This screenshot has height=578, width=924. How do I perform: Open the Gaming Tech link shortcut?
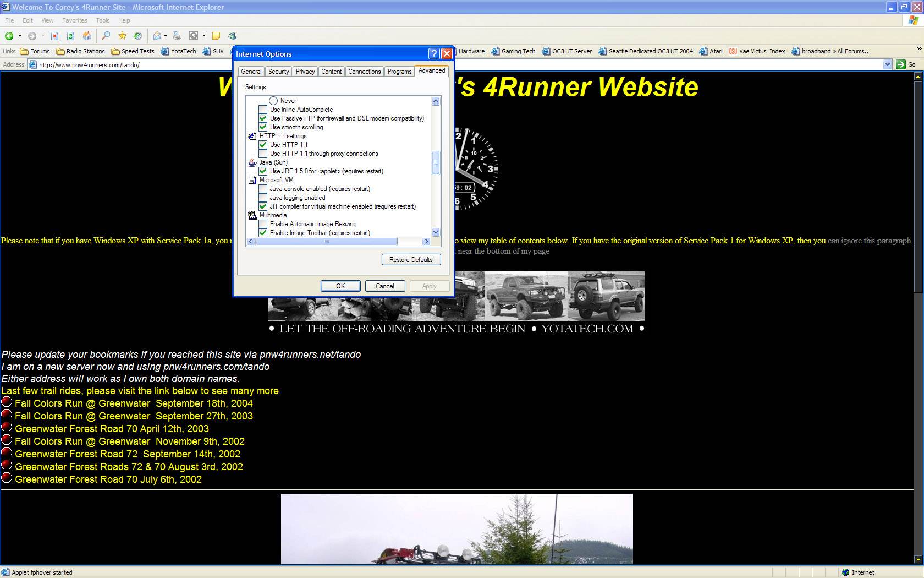tap(513, 51)
